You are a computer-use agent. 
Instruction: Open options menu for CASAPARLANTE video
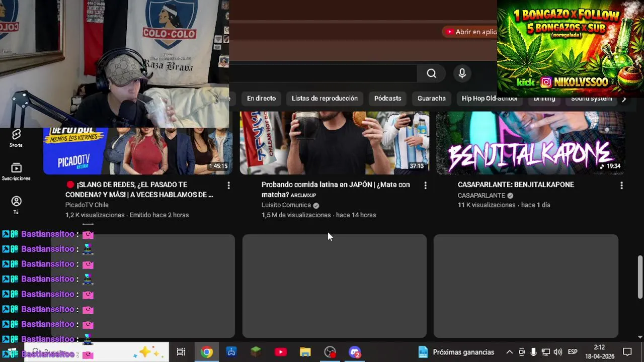tap(621, 186)
